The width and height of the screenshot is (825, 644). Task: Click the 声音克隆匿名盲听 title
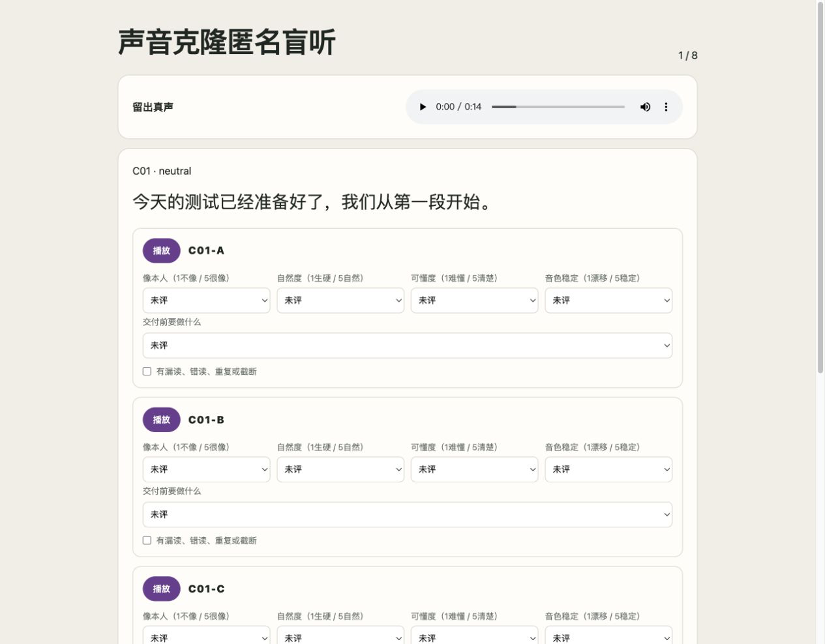click(x=226, y=42)
